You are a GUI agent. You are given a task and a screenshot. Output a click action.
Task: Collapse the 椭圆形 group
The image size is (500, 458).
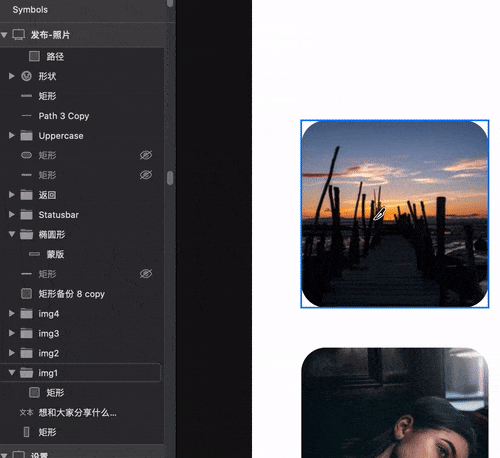pyautogui.click(x=12, y=234)
